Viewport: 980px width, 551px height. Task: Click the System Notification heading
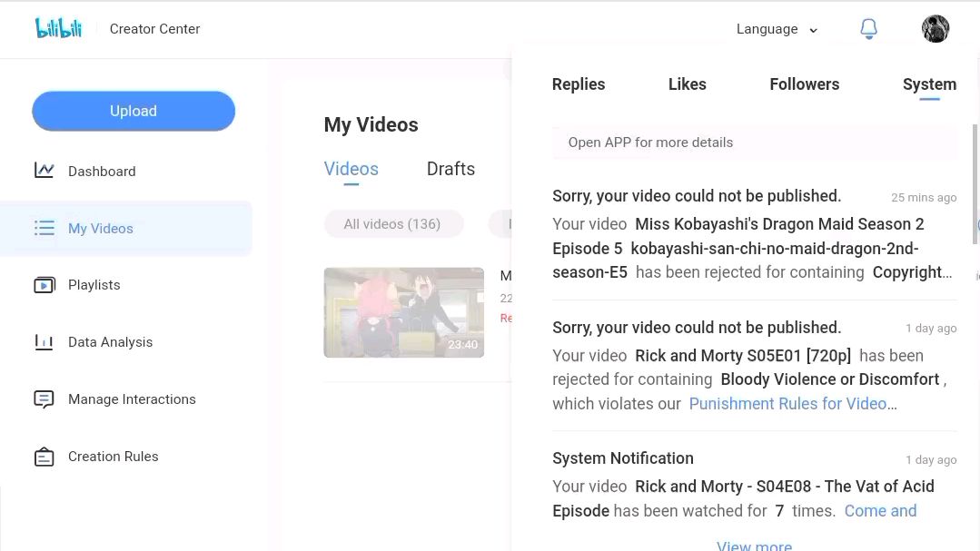point(622,458)
